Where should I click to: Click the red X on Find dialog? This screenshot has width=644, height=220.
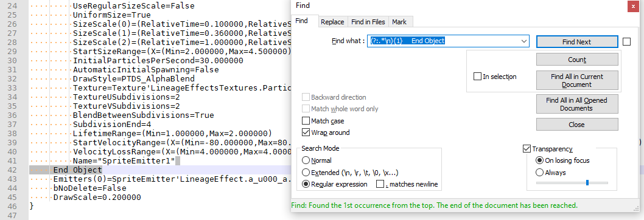(x=632, y=6)
